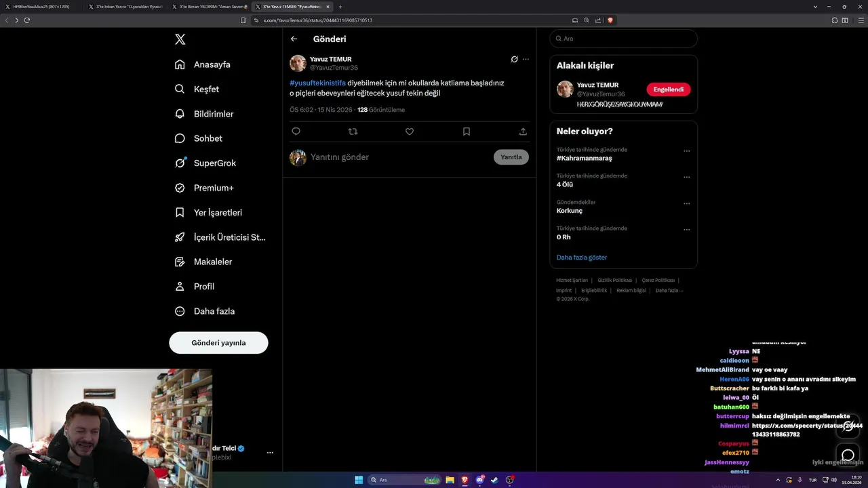Open more options for #Kahramanmaraş trend

pyautogui.click(x=687, y=151)
